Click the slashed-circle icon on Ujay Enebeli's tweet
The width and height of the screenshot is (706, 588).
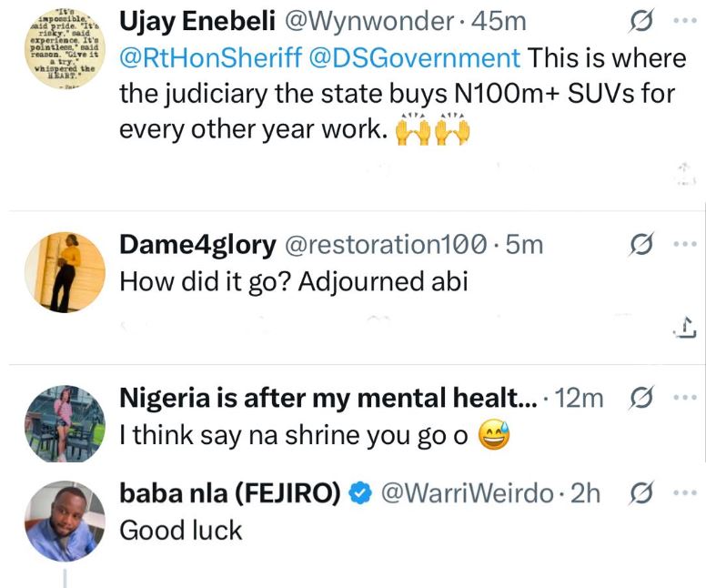[x=641, y=20]
